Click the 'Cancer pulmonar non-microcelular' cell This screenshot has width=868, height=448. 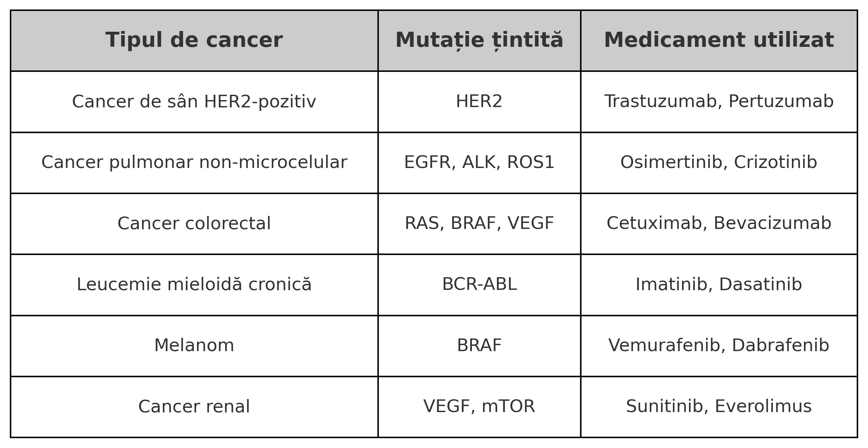tap(194, 162)
